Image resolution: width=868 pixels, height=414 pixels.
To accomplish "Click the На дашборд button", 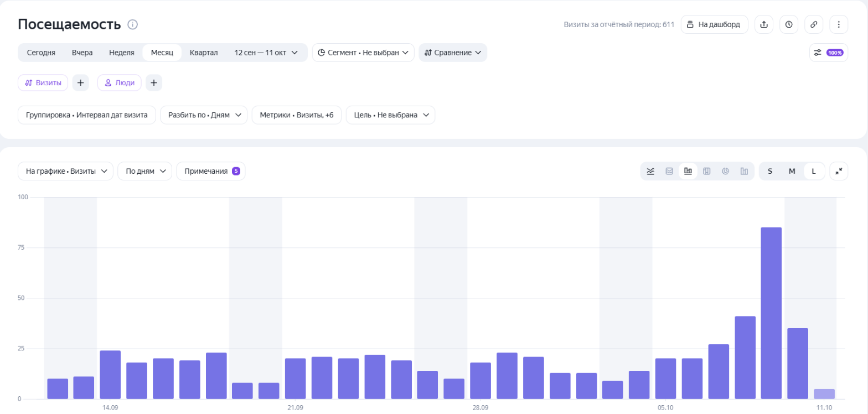I will 714,24.
